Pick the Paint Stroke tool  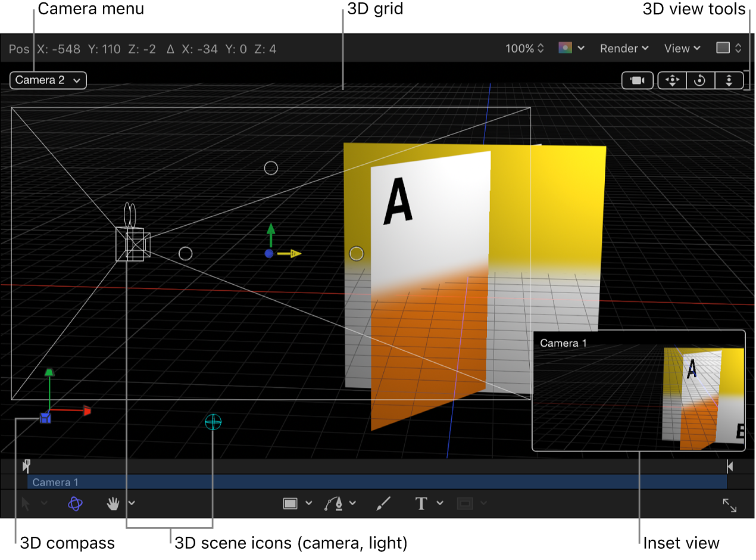coord(383,503)
